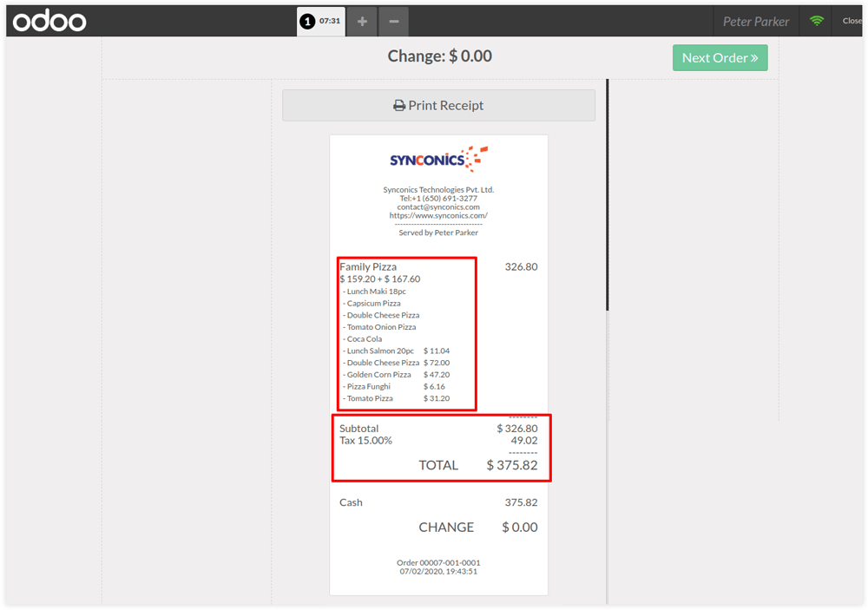Click the Tax 15.00% line
The width and height of the screenshot is (868, 610).
(x=365, y=441)
